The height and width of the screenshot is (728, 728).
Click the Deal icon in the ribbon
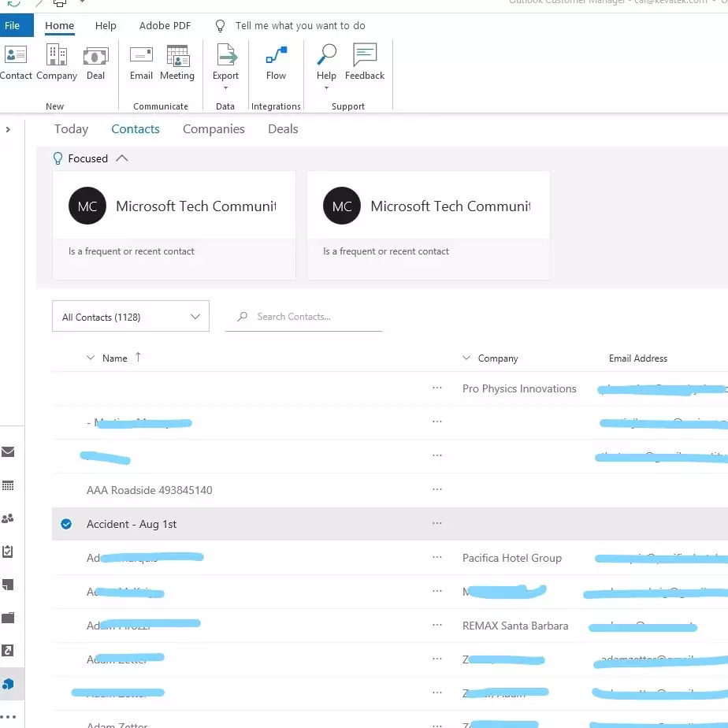pos(95,62)
